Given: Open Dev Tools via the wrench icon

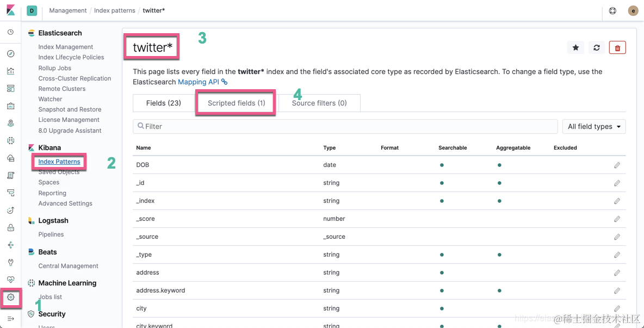Looking at the screenshot, I should (11, 262).
